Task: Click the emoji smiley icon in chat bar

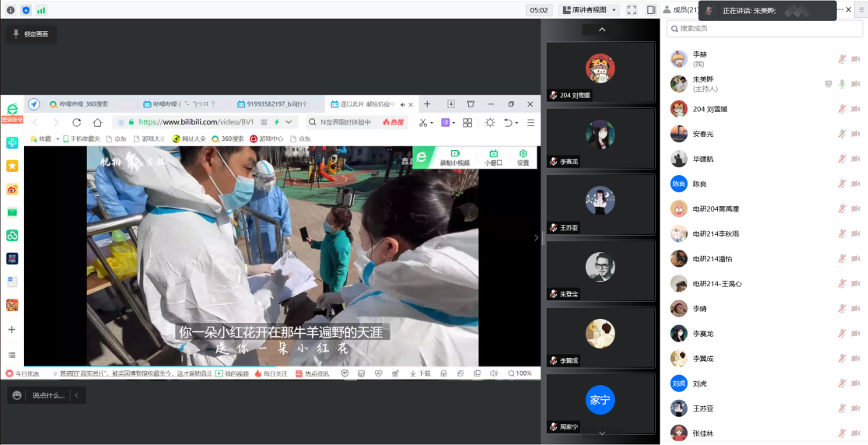Action: coord(17,395)
